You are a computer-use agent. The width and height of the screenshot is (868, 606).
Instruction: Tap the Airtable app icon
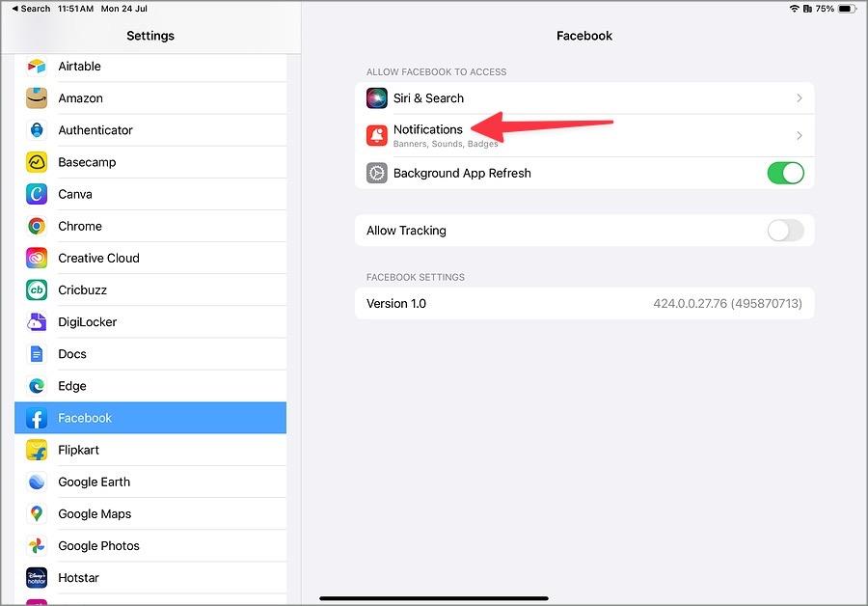tap(37, 67)
